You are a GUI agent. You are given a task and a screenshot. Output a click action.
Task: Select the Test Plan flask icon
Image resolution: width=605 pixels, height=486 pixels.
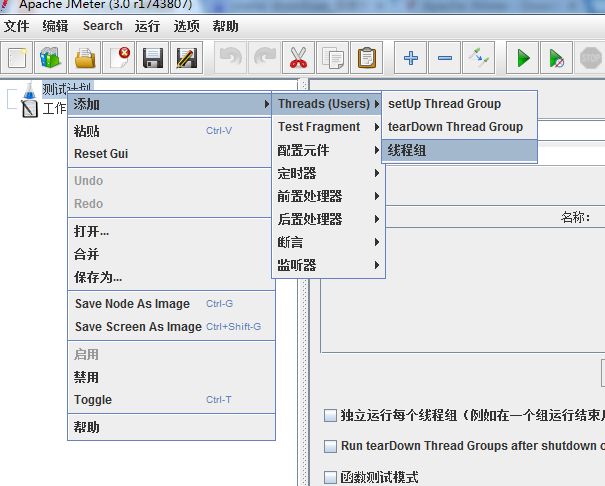29,91
